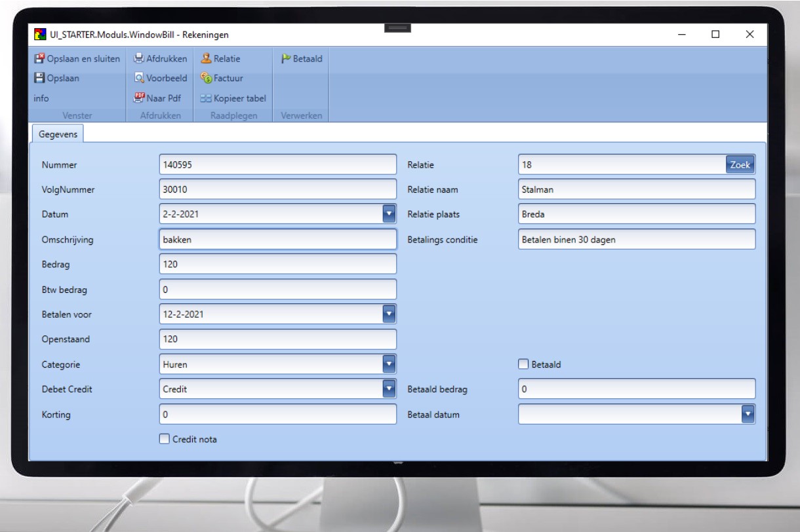Click the Opslaan en sluiten save icon
The image size is (800, 532).
click(39, 60)
